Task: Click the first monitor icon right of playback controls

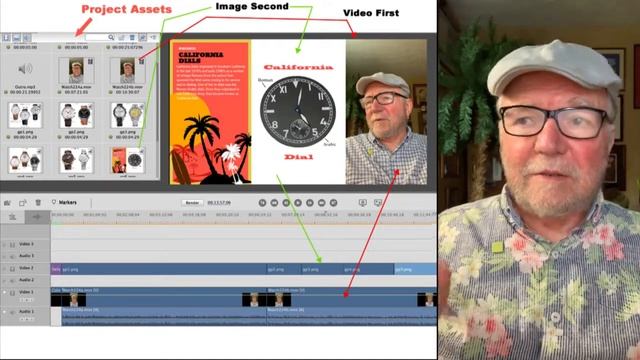Action: click(x=362, y=203)
